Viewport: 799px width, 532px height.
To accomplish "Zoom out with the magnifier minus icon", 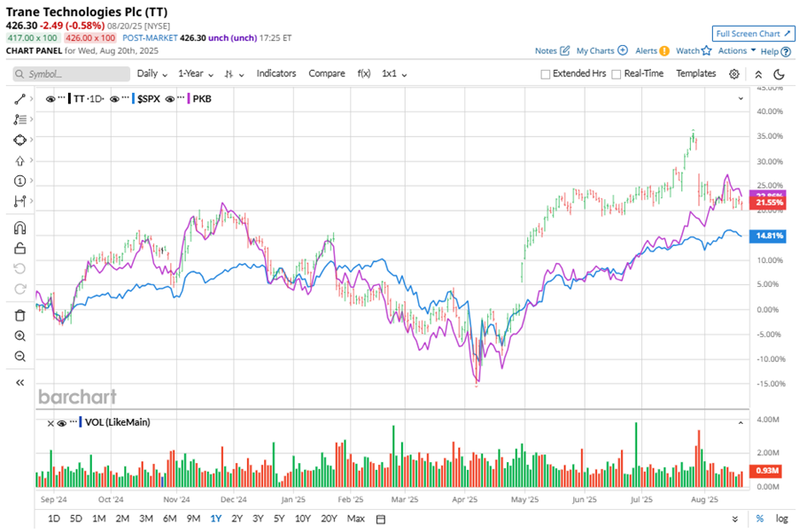I will 19,357.
